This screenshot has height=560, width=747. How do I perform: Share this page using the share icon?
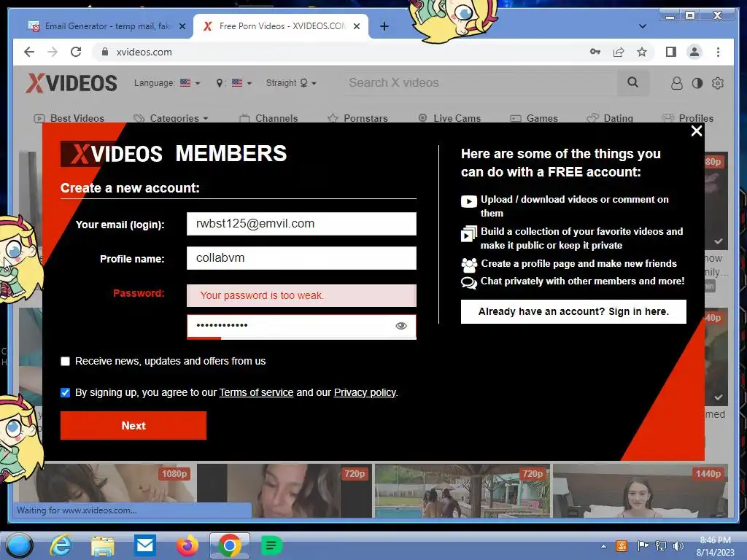click(x=619, y=52)
